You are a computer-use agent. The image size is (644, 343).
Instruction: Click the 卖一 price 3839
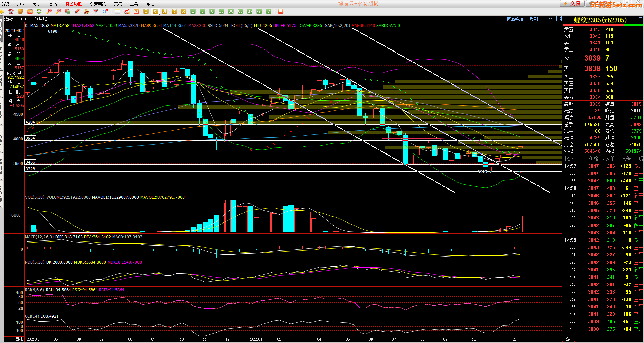pos(592,58)
